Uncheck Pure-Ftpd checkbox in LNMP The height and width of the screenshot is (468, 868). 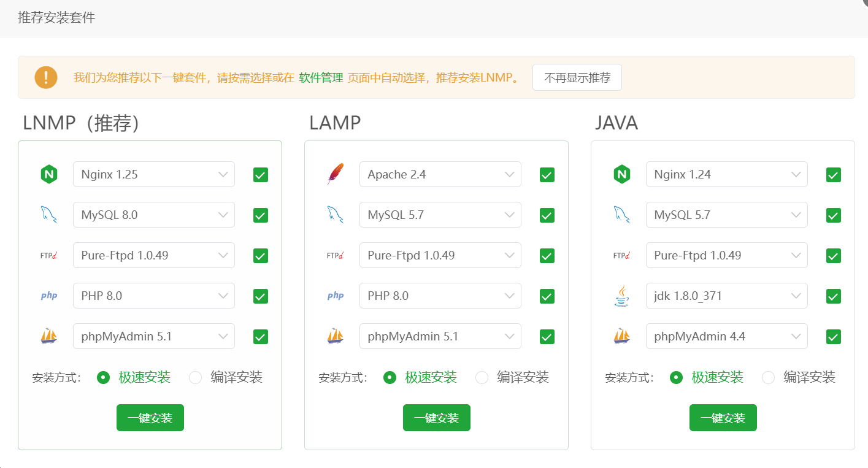[x=261, y=256]
